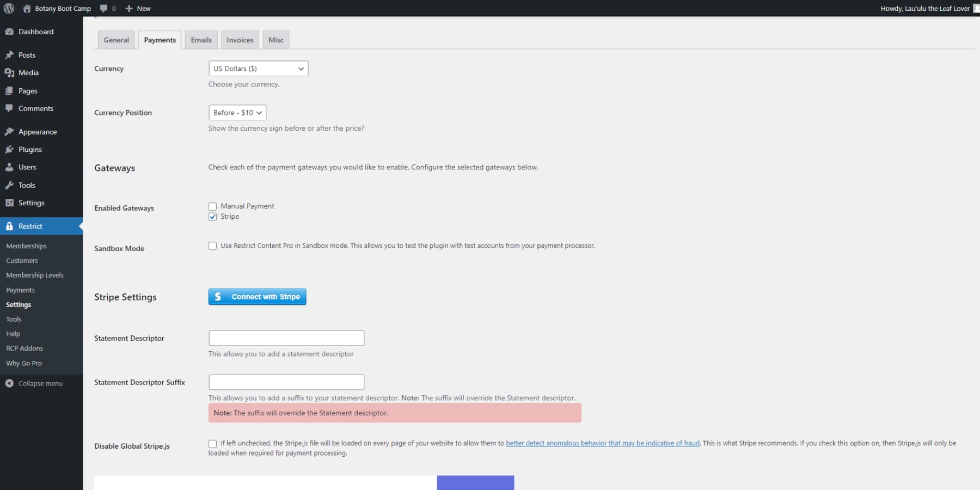Select the Plugins icon in sidebar
Viewport: 980px width, 490px height.
(x=9, y=149)
